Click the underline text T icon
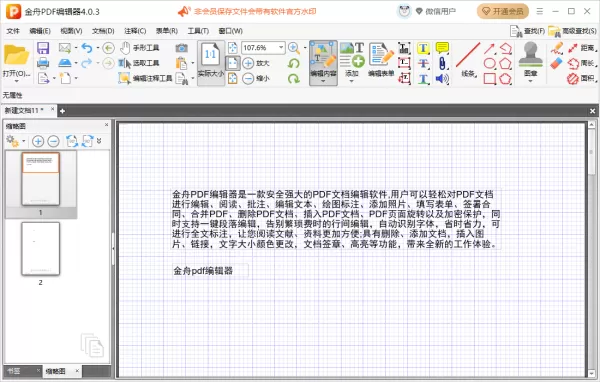 pos(423,79)
